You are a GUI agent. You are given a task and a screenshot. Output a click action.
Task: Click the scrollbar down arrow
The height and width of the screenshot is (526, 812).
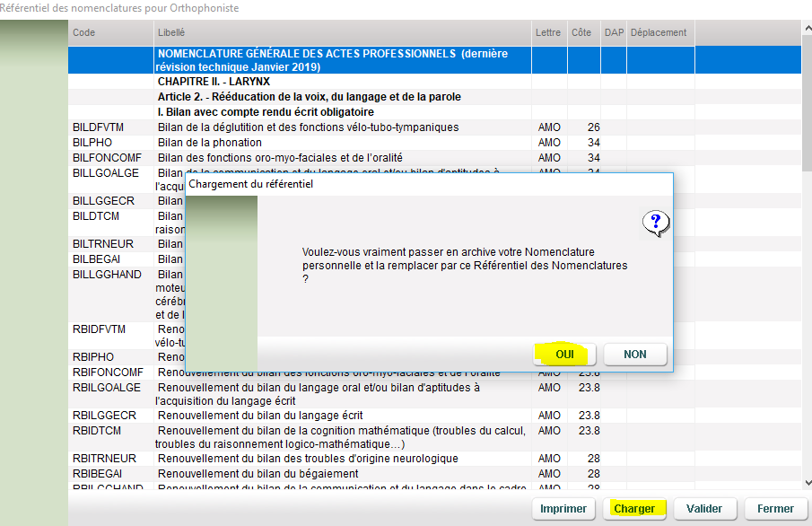point(807,483)
